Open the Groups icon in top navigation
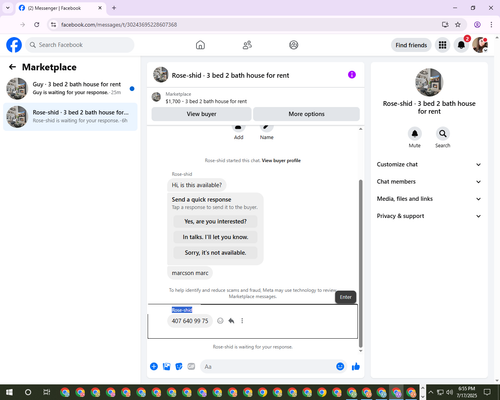Screen dimensions: 500x400 [x=294, y=45]
